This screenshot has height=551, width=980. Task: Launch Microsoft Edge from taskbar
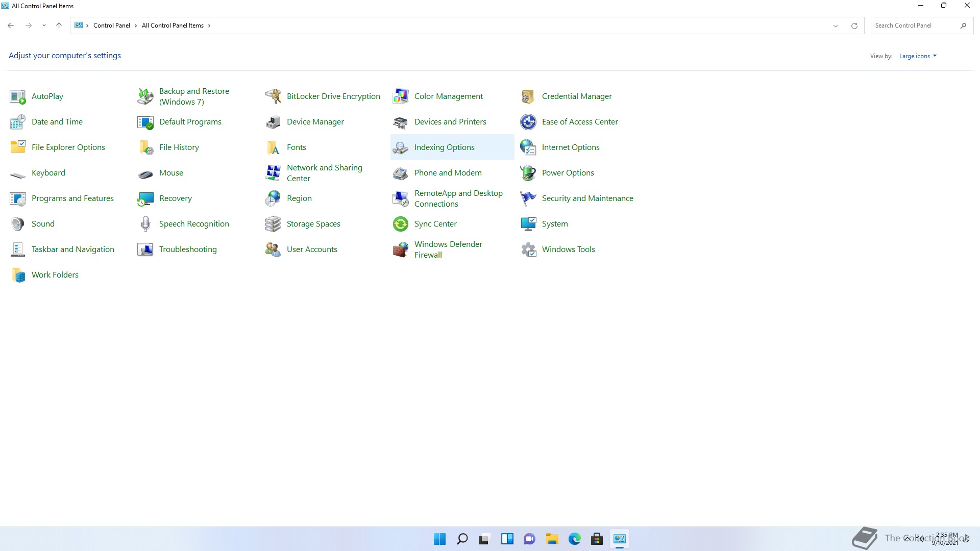click(x=574, y=539)
